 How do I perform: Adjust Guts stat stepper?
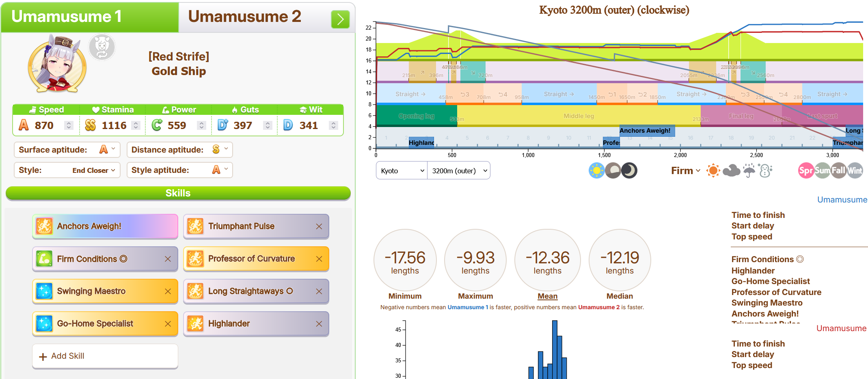point(268,125)
